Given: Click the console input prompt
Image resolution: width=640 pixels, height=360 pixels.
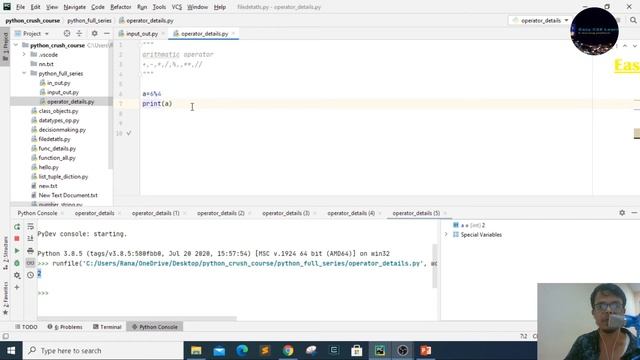Looking at the screenshot, I should click(x=43, y=293).
